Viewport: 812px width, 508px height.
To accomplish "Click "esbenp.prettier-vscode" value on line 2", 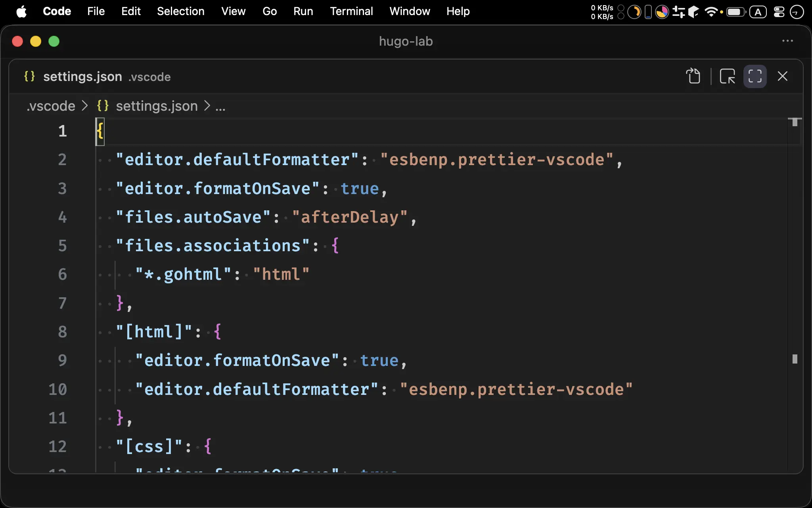I will point(497,160).
